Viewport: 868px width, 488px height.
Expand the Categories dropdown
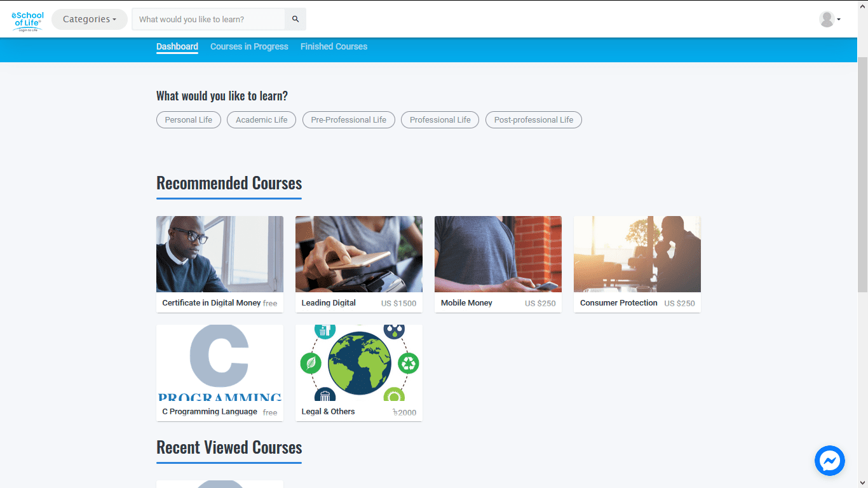[90, 19]
